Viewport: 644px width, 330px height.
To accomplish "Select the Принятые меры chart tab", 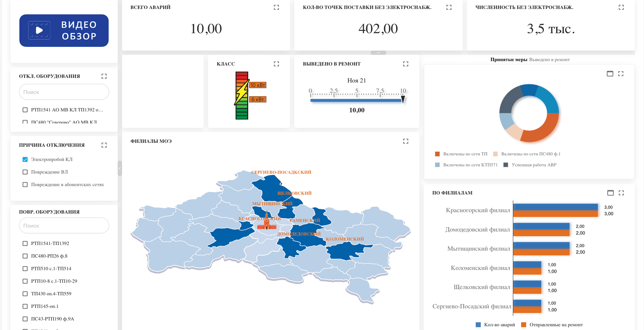I will tap(509, 60).
